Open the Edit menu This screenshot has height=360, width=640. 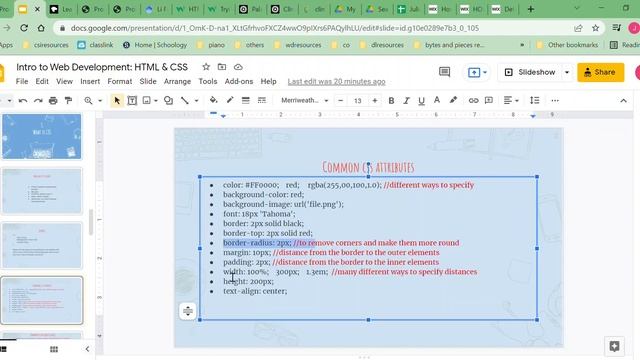point(42,81)
